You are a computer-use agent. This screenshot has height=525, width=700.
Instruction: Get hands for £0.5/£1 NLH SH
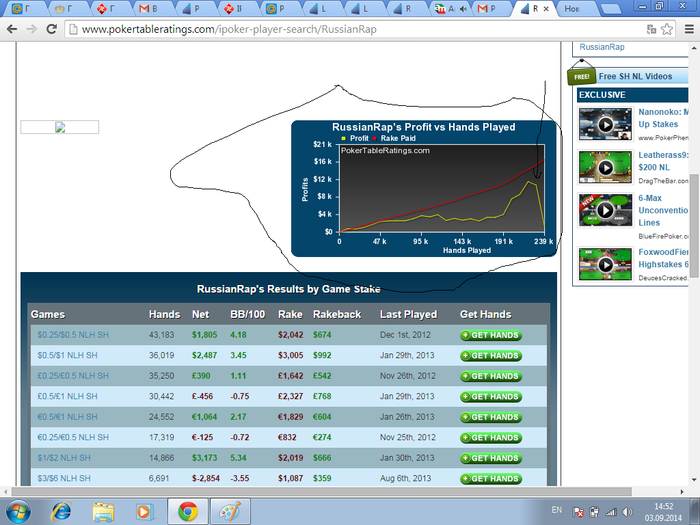(x=491, y=396)
